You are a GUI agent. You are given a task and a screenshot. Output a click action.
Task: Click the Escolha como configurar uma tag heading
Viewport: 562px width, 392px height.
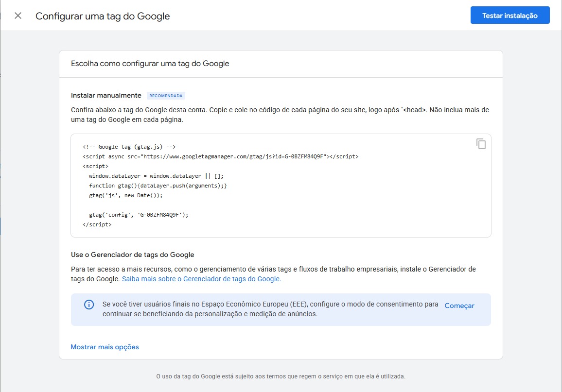(x=150, y=63)
